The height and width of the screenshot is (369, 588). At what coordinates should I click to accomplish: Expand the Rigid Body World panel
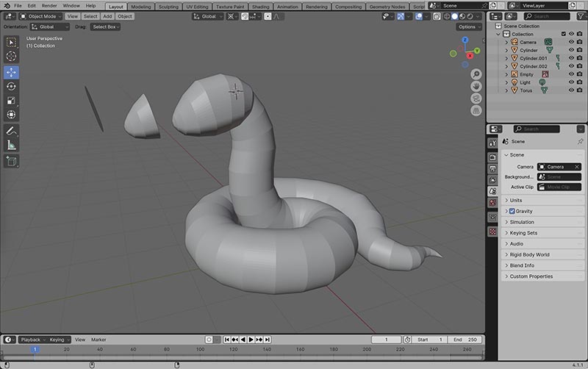pyautogui.click(x=529, y=254)
